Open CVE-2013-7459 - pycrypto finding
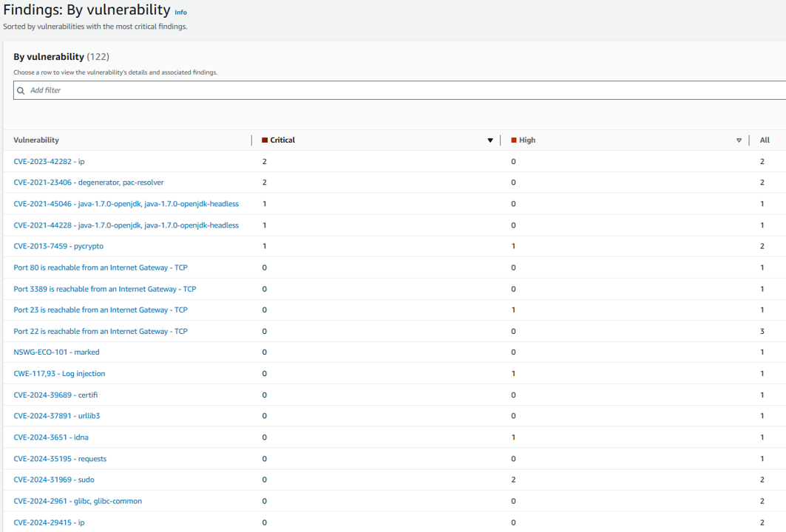The height and width of the screenshot is (532, 786). click(57, 246)
